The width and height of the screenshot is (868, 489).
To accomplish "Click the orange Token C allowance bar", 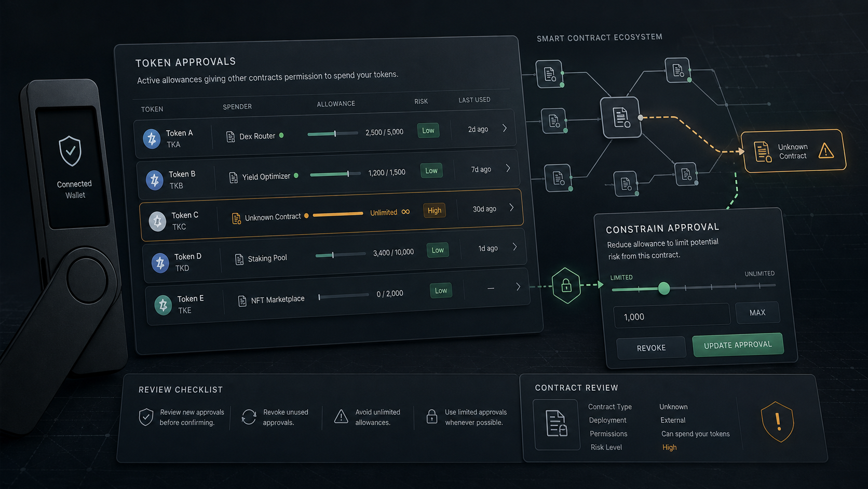I will click(338, 214).
